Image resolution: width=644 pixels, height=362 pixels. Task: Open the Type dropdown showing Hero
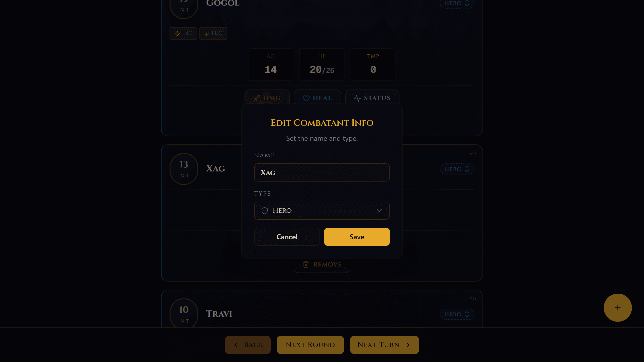click(x=322, y=211)
